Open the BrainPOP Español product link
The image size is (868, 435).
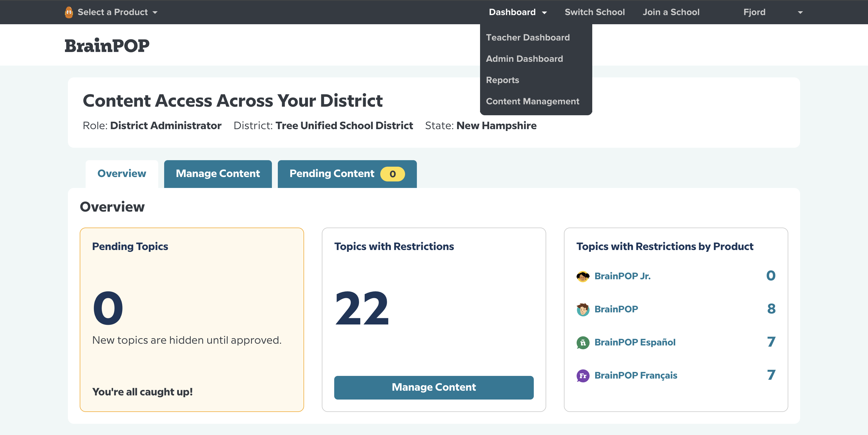pyautogui.click(x=635, y=342)
